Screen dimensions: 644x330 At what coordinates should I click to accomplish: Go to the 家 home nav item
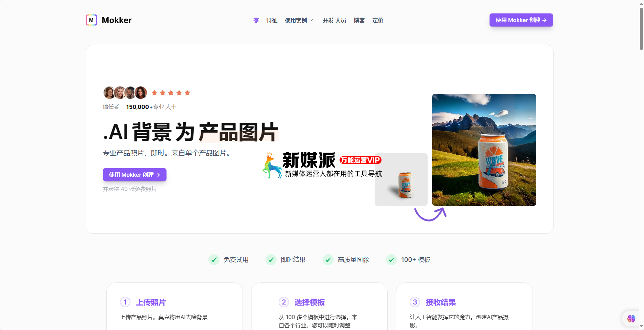[256, 20]
